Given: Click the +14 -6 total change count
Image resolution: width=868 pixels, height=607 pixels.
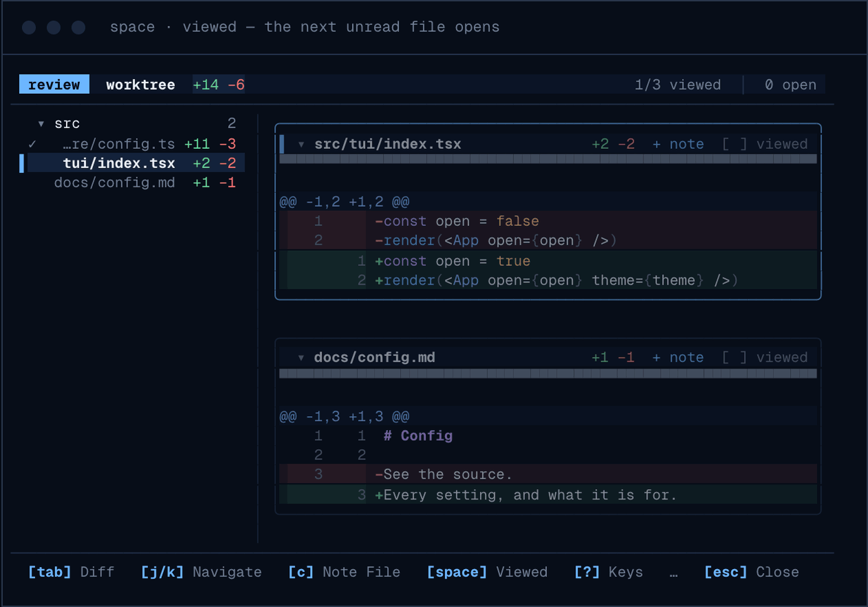Looking at the screenshot, I should tap(219, 85).
